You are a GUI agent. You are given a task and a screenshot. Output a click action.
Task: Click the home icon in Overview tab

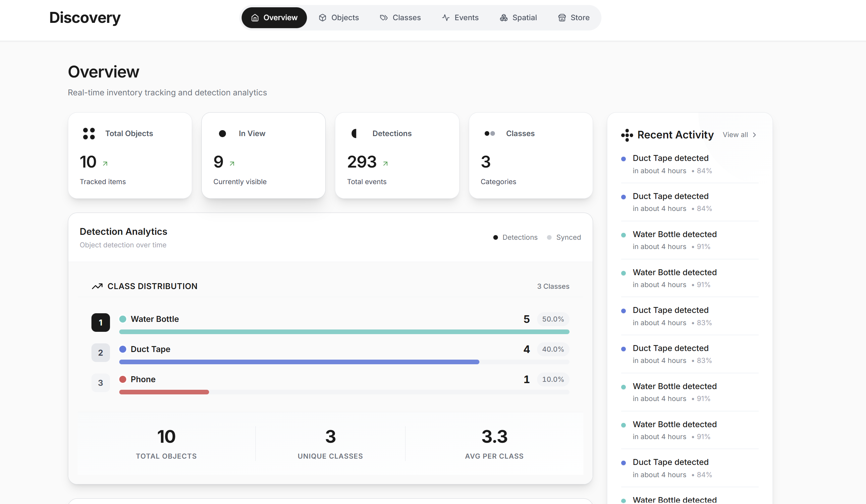click(255, 18)
